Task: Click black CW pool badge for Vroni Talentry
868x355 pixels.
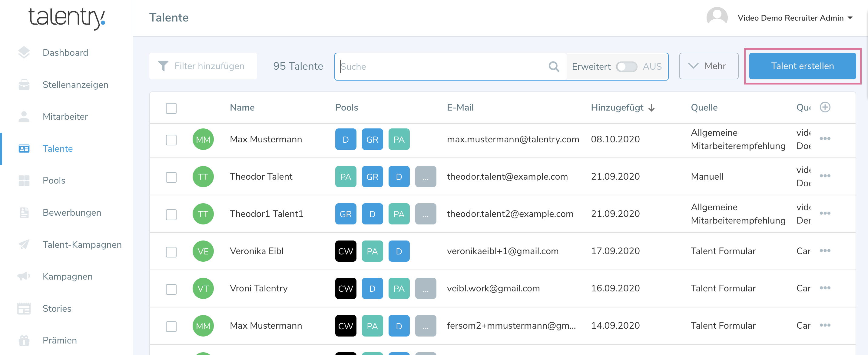Action: click(x=345, y=288)
